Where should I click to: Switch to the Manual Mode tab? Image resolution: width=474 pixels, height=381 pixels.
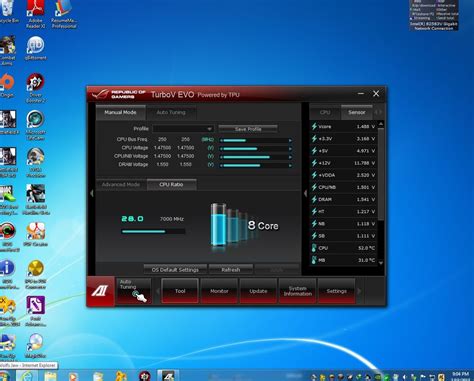[x=120, y=112]
